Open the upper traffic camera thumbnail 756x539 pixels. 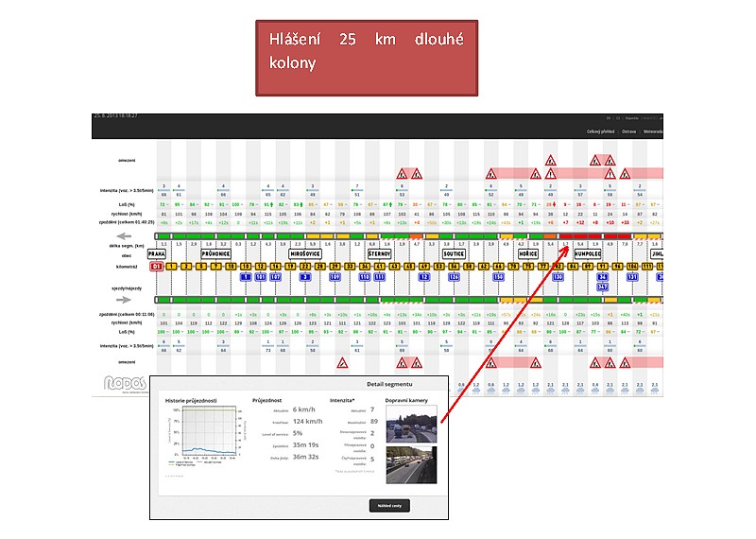click(x=411, y=424)
